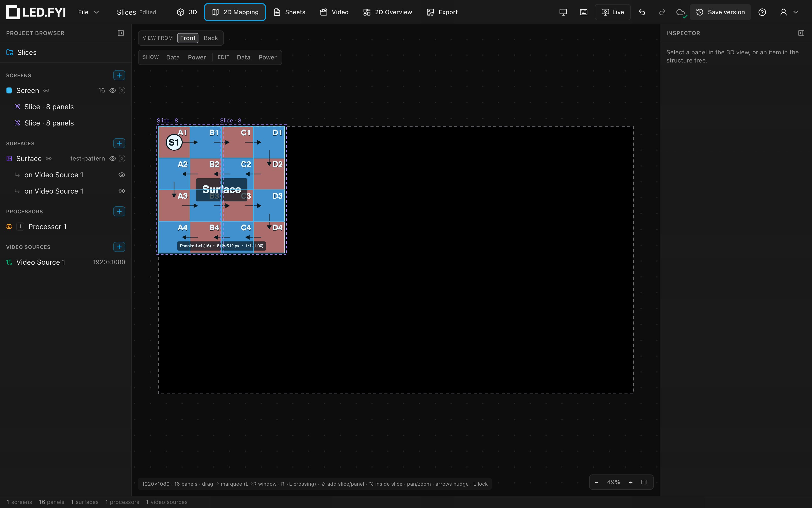Click Fit to fit the view

click(644, 482)
